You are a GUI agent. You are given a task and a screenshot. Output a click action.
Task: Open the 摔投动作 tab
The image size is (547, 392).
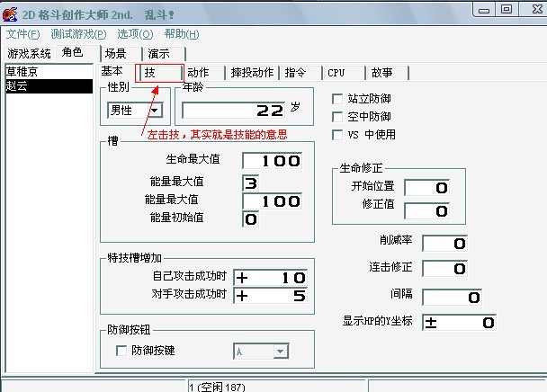pos(252,73)
